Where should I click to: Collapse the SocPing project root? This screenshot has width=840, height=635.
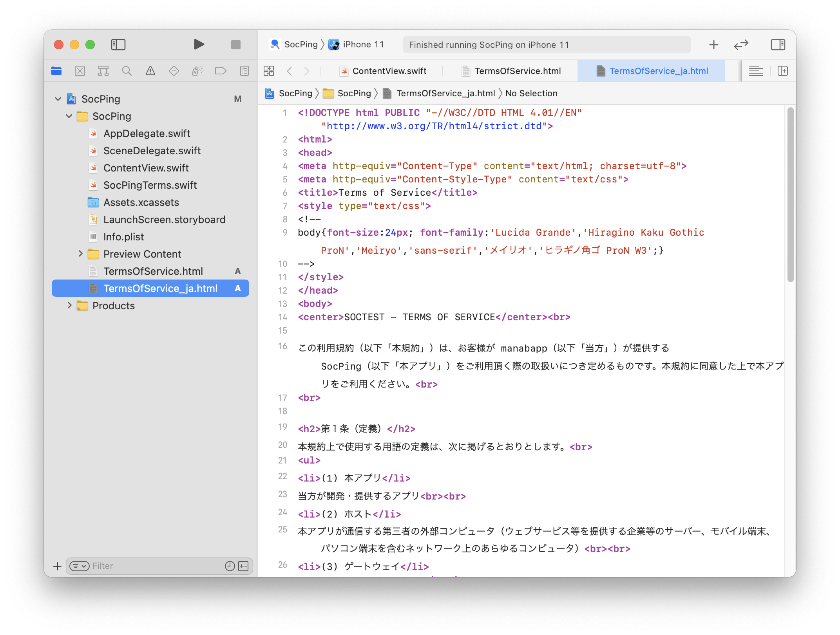pyautogui.click(x=58, y=99)
